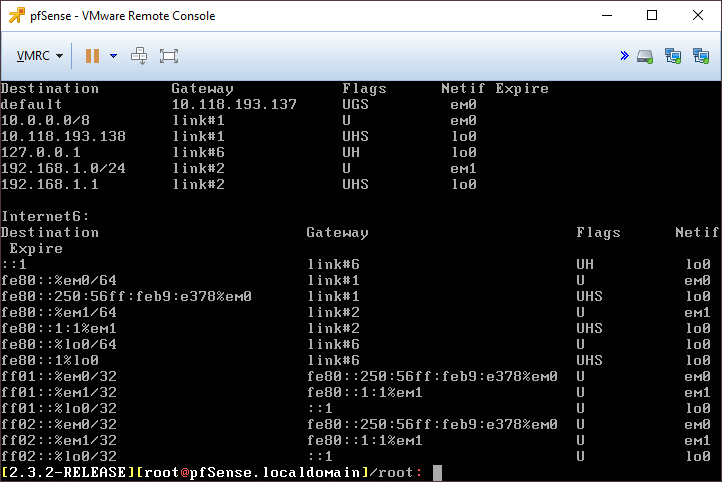Click the ff01::%em0/32 destination
The width and height of the screenshot is (722, 482).
[58, 377]
